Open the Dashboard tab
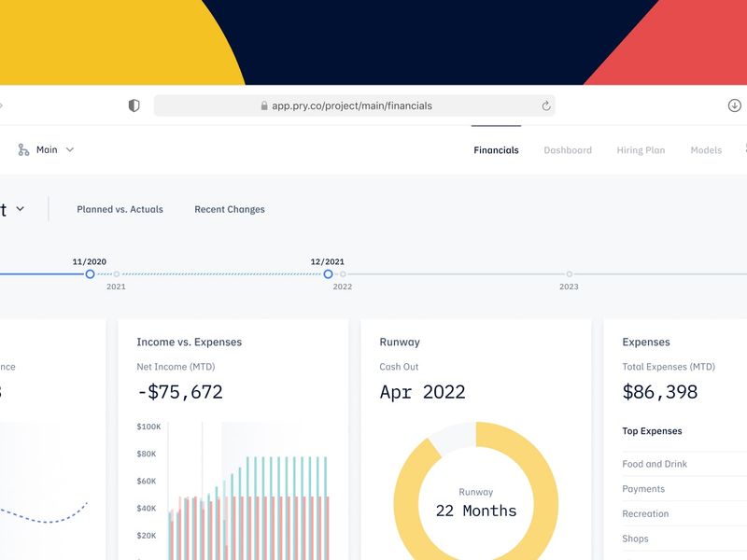747x560 pixels. [x=568, y=150]
